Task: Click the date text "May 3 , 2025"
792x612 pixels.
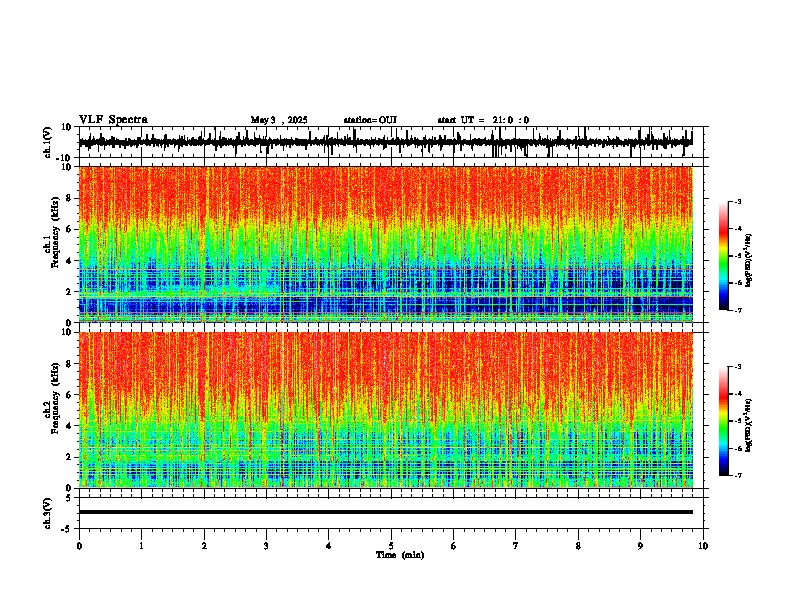Action: [279, 120]
